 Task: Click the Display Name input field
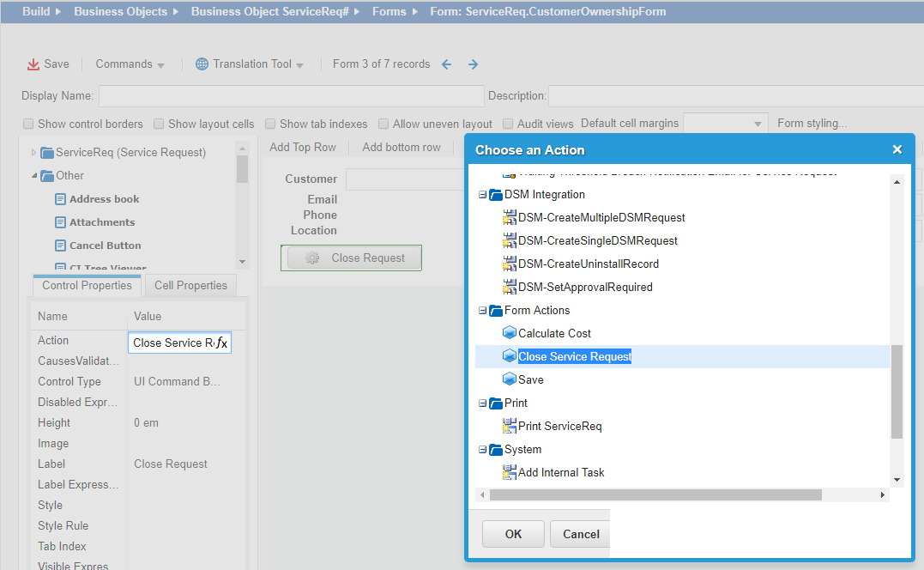291,96
